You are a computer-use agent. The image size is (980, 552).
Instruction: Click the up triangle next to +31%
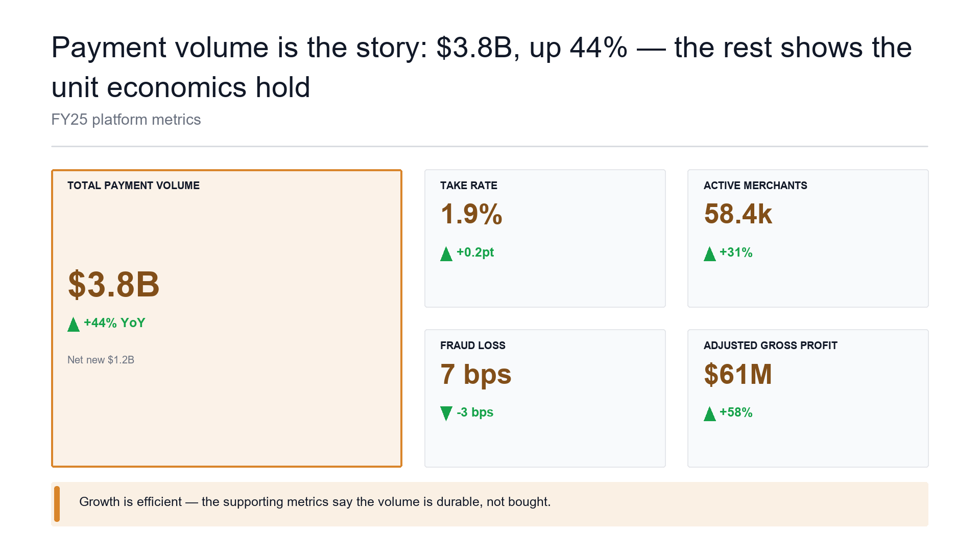click(x=710, y=254)
